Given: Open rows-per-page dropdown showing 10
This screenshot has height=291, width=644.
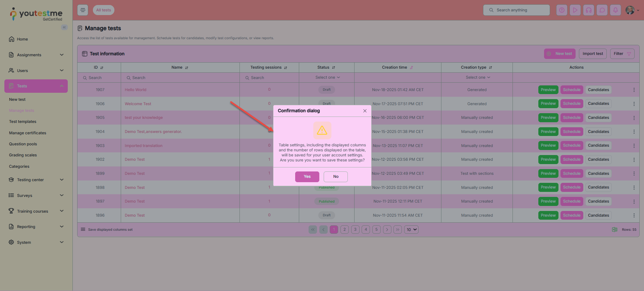Looking at the screenshot, I should point(412,230).
